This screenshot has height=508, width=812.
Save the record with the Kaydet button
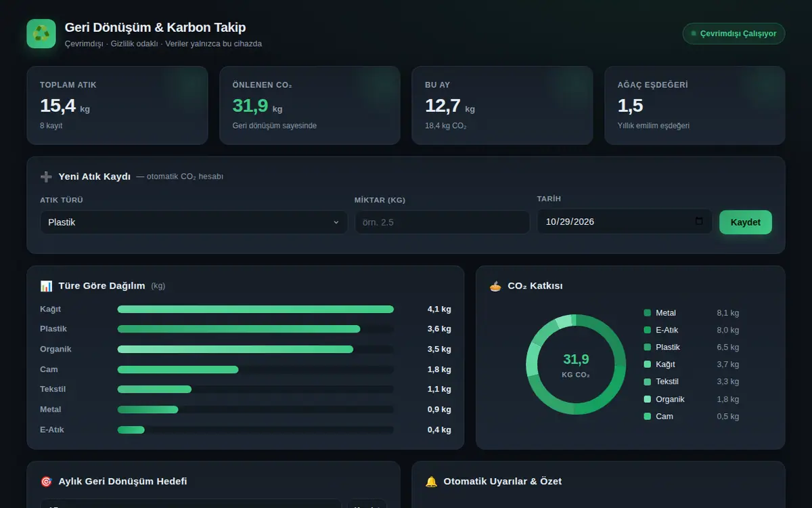coord(746,222)
